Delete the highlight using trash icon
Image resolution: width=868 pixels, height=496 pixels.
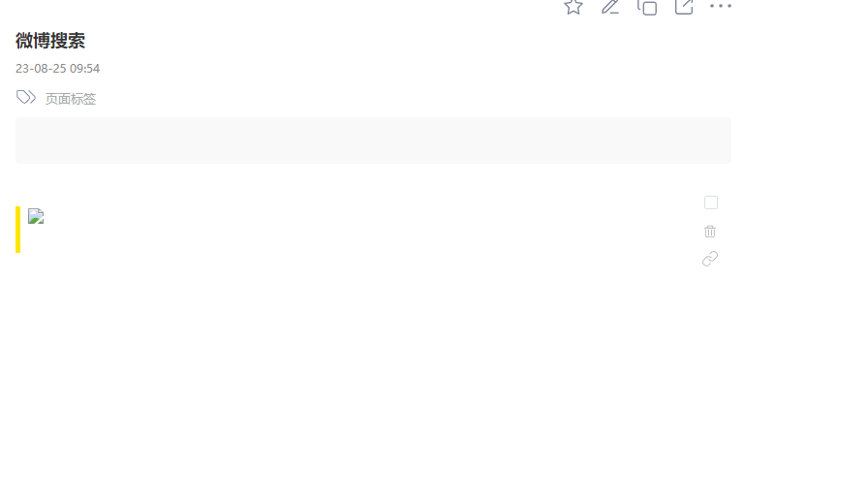click(x=710, y=232)
